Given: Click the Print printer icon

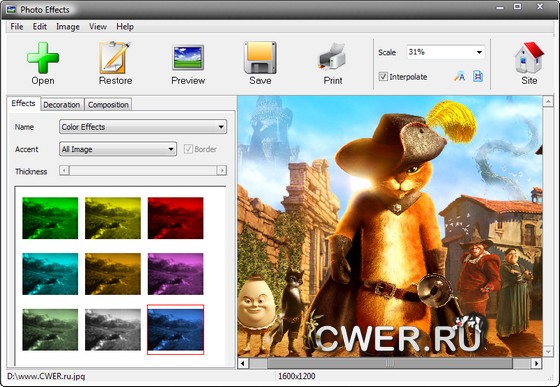Looking at the screenshot, I should [332, 56].
